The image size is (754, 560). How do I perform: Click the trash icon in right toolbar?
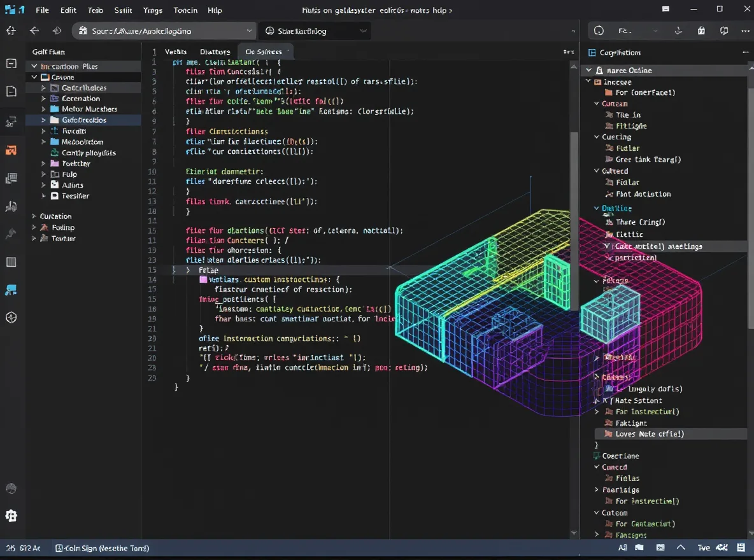click(701, 31)
